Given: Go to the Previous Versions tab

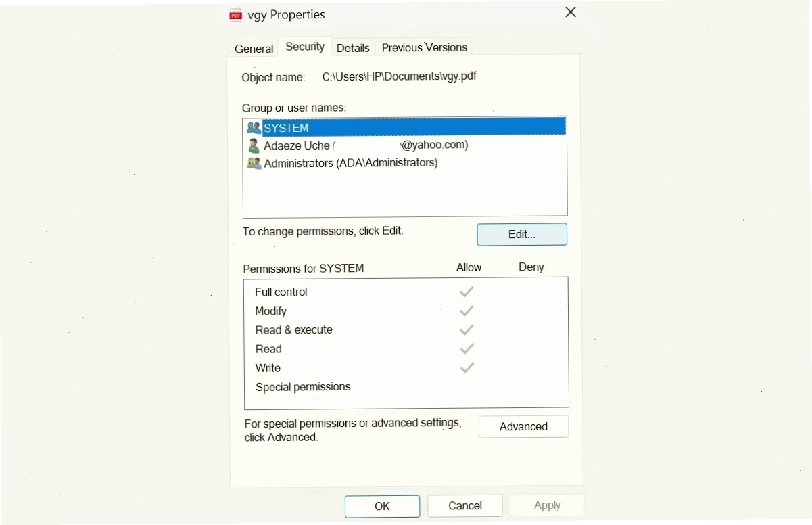Looking at the screenshot, I should tap(425, 48).
